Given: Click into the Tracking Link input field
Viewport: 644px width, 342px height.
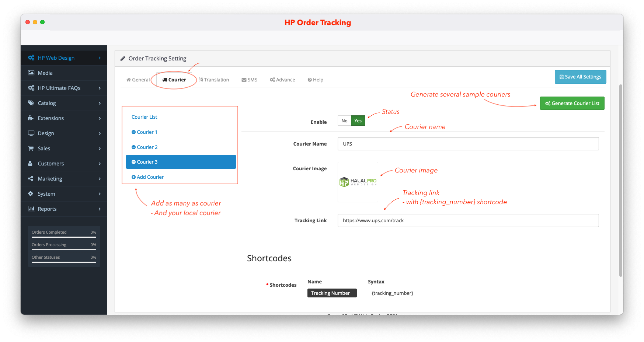Looking at the screenshot, I should [468, 221].
